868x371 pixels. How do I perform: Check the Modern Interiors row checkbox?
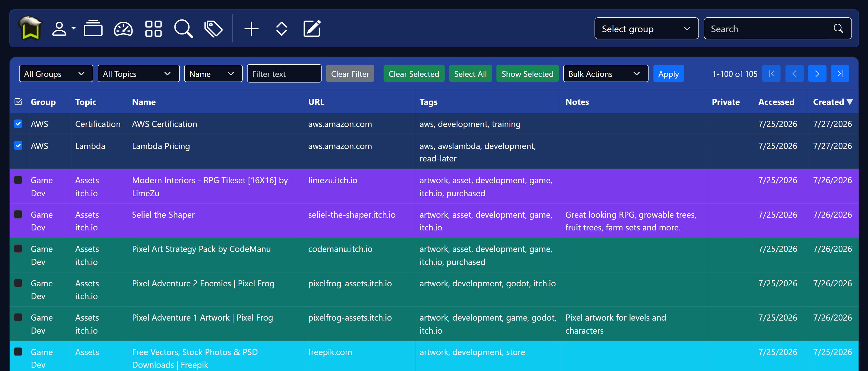point(18,180)
